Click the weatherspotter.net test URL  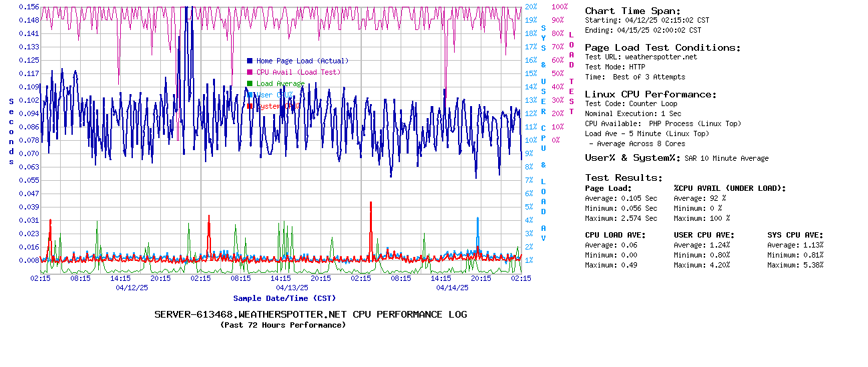[660, 57]
